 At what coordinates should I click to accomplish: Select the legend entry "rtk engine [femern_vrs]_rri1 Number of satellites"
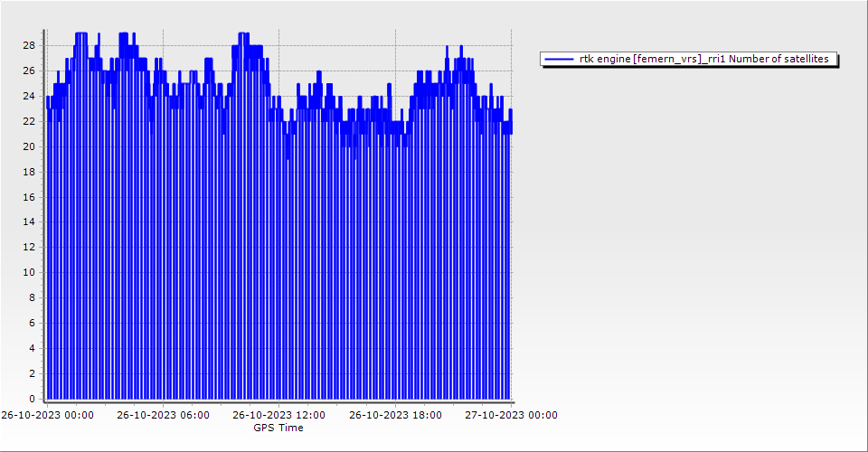(x=703, y=59)
